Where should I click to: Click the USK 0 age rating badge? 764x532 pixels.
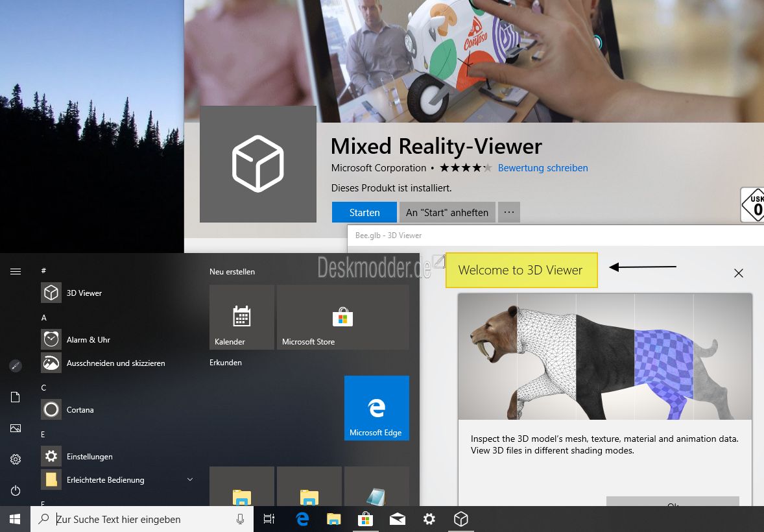tap(753, 205)
